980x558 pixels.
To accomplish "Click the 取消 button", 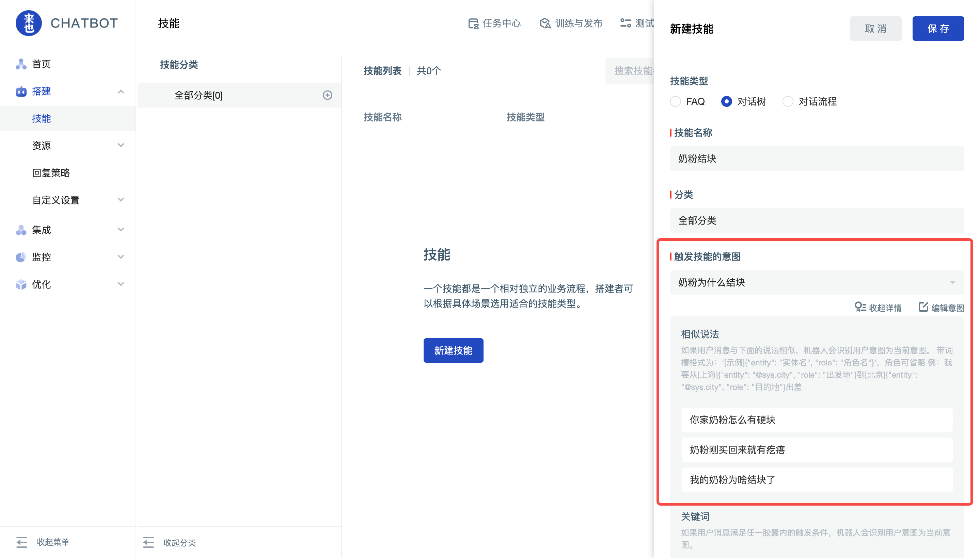I will click(875, 28).
